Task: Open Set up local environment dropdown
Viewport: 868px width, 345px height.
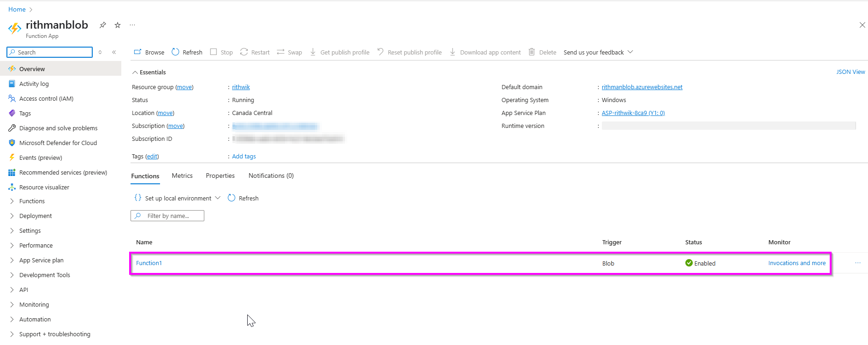Action: pos(178,198)
